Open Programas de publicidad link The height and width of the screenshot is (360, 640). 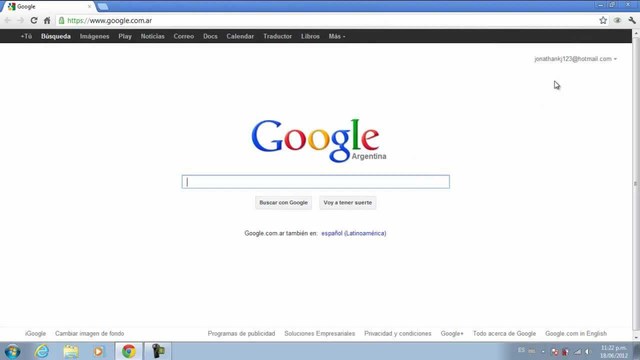241,333
